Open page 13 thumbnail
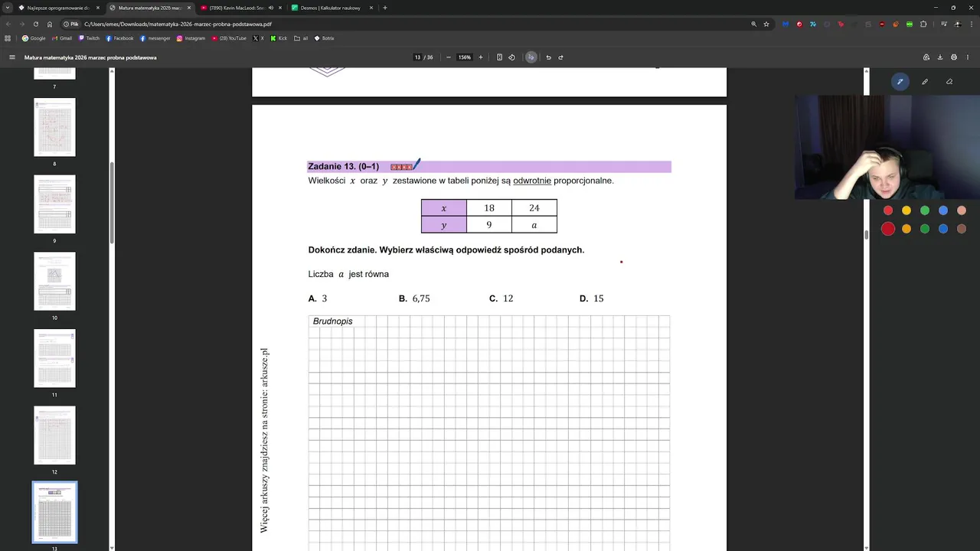Image resolution: width=980 pixels, height=551 pixels. pos(54,512)
